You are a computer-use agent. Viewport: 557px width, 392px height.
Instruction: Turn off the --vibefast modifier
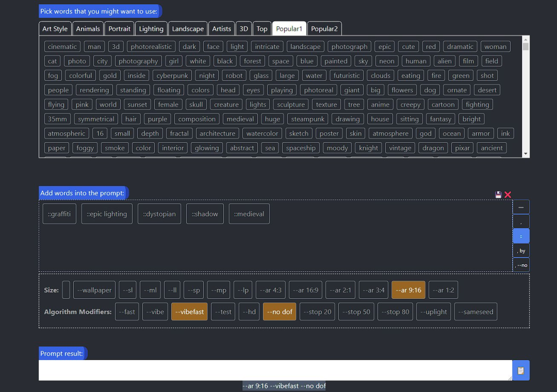[x=189, y=312]
